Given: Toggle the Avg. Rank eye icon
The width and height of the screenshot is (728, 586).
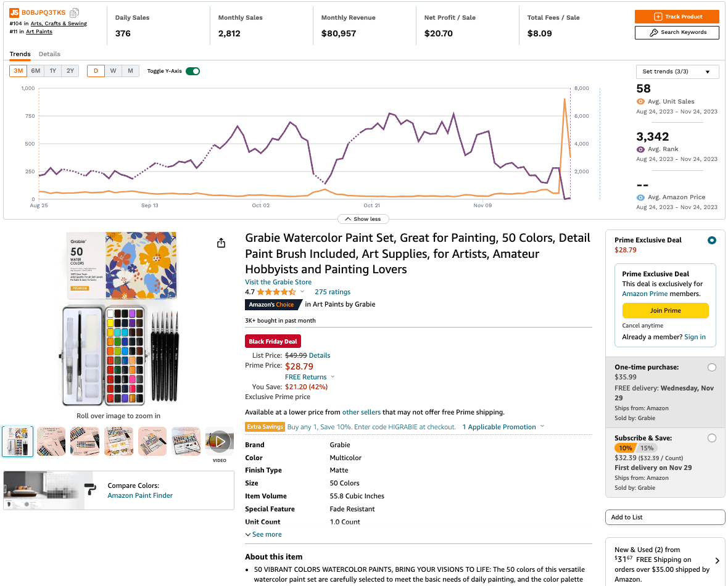Looking at the screenshot, I should [640, 149].
